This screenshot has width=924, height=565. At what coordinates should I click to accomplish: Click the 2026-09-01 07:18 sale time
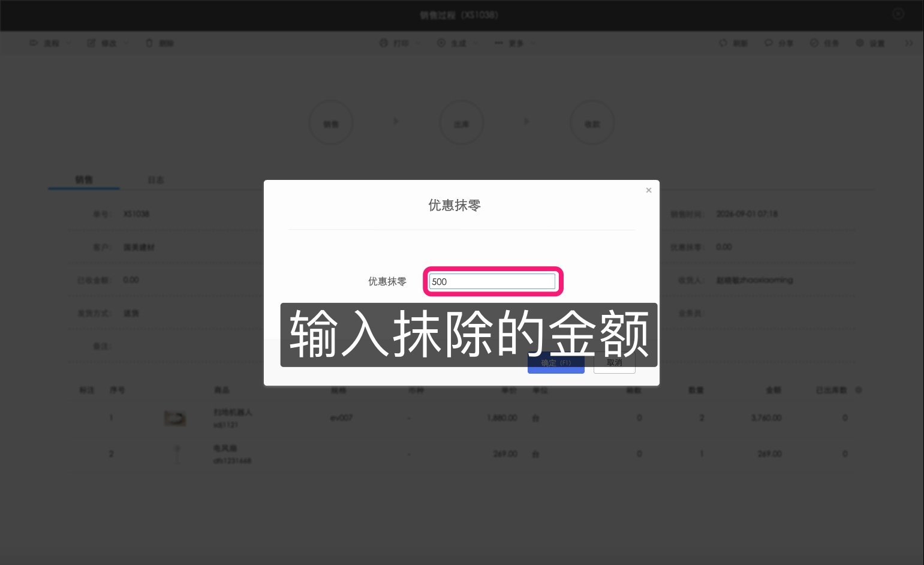point(747,214)
